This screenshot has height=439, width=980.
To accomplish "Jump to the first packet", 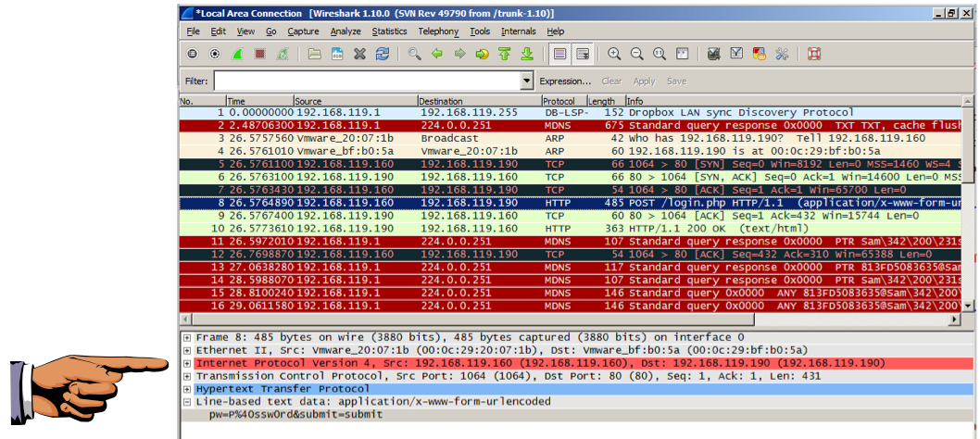I will click(x=505, y=55).
